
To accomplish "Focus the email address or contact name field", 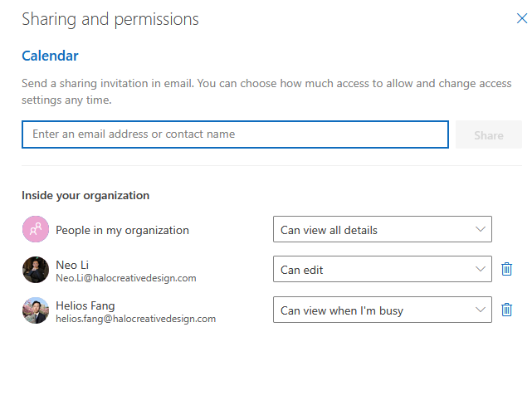I will point(235,134).
